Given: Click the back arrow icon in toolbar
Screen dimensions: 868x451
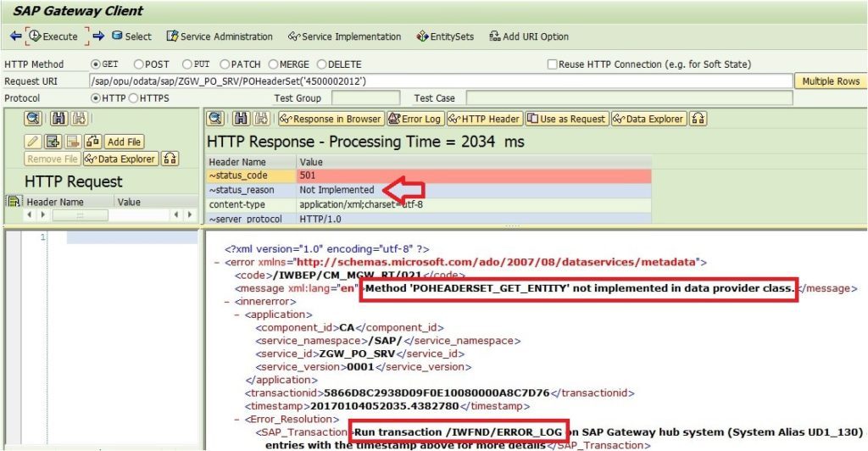Looking at the screenshot, I should (x=15, y=36).
